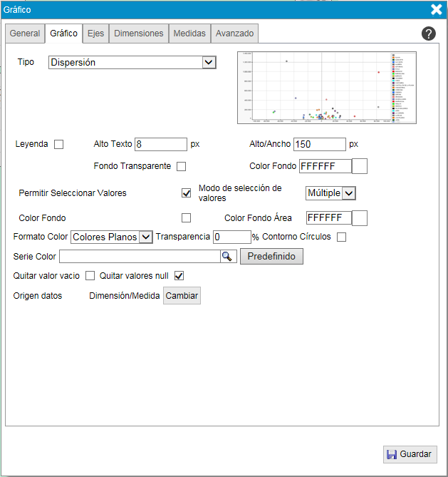Open the Formato Color dropdown
Image resolution: width=448 pixels, height=477 pixels.
(112, 237)
